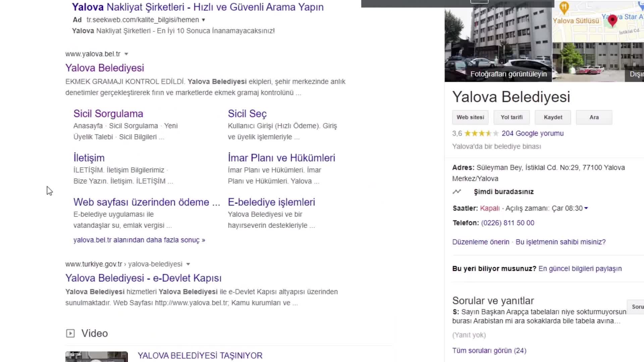644x362 pixels.
Task: Click the Kaydet button
Action: (x=553, y=117)
